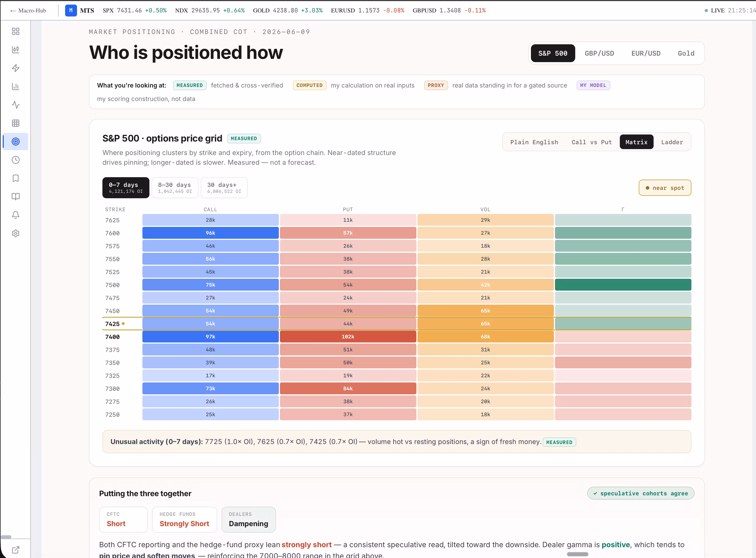This screenshot has width=756, height=558.
Task: Click the lightning bolt sidebar icon
Action: click(x=16, y=68)
